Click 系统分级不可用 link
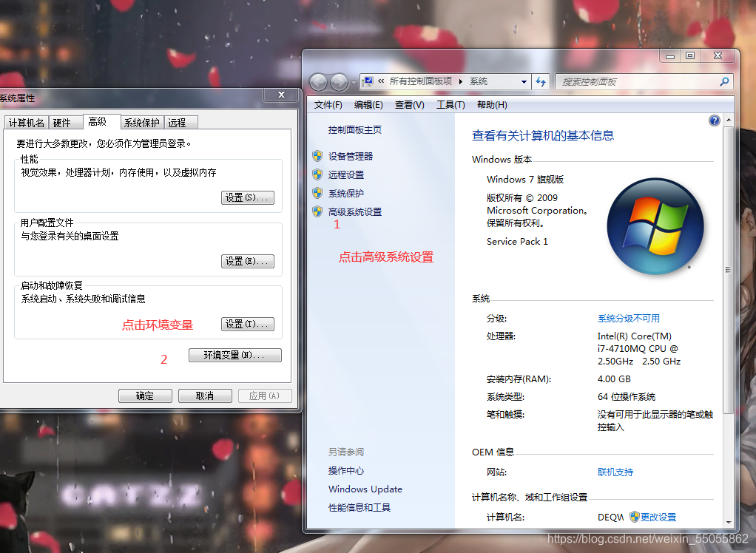This screenshot has height=553, width=756. click(629, 318)
